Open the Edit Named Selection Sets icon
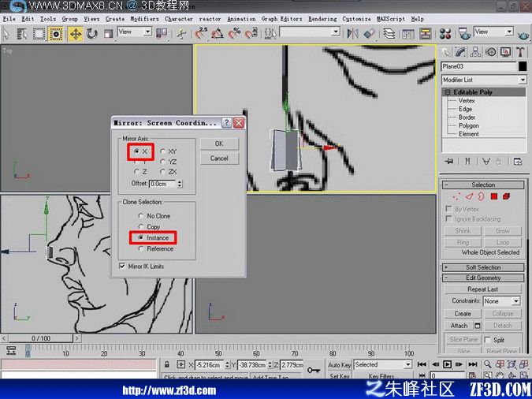Image resolution: width=532 pixels, height=399 pixels. [270, 33]
